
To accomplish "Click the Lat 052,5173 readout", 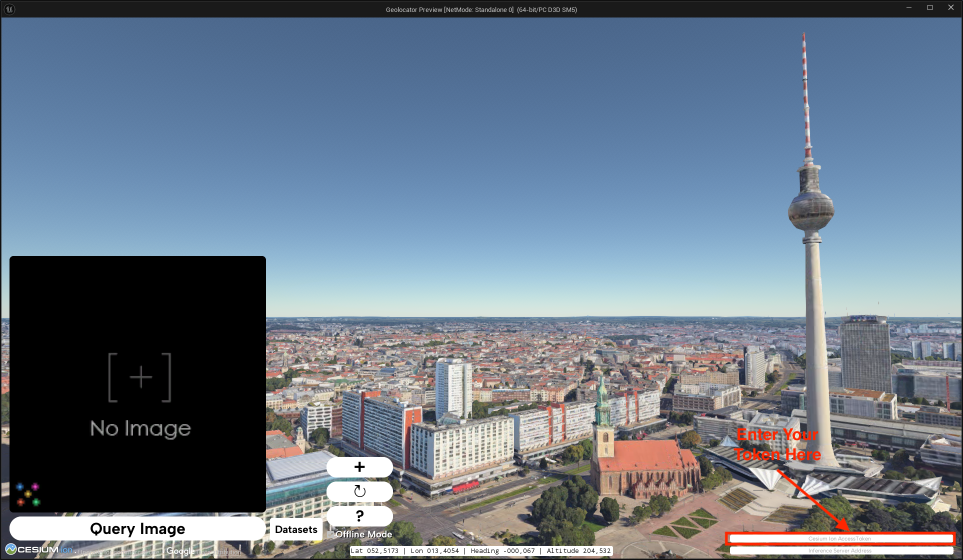I will [375, 551].
